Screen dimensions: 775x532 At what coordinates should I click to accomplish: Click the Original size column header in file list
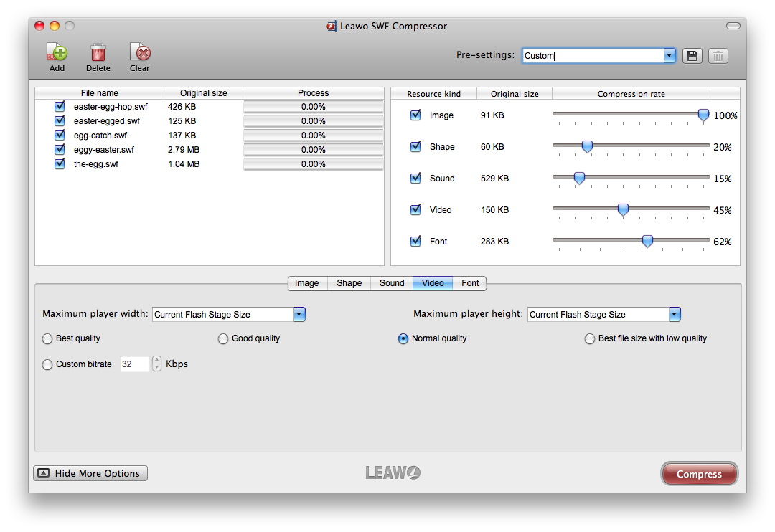[203, 93]
